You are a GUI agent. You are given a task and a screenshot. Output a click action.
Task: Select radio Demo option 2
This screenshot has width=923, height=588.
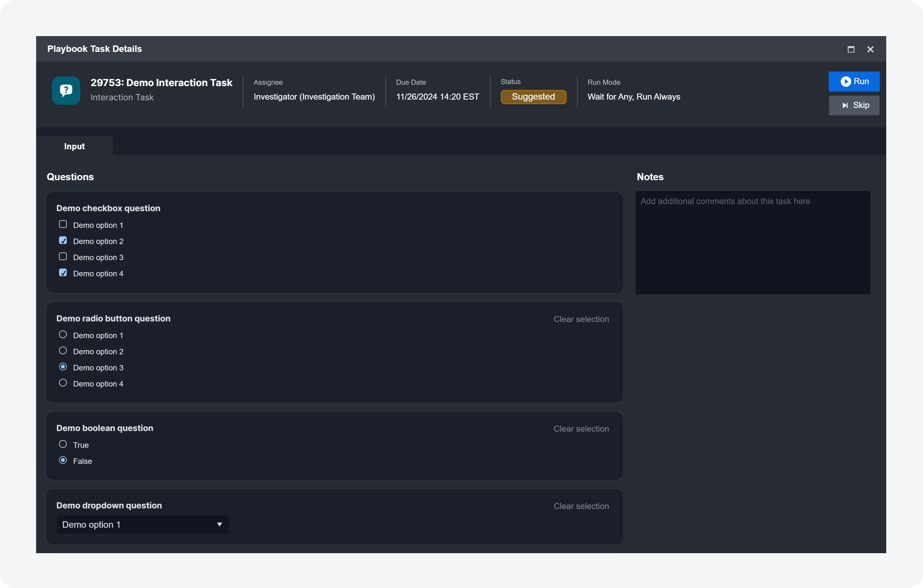click(x=63, y=351)
